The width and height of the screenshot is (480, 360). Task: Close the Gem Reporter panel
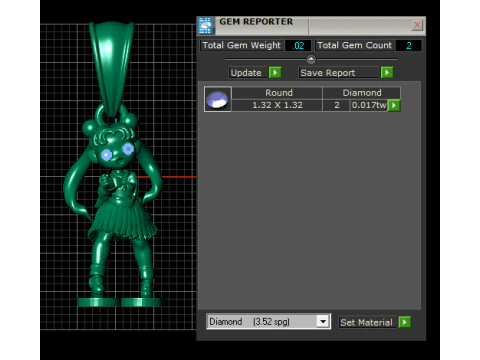[417, 25]
